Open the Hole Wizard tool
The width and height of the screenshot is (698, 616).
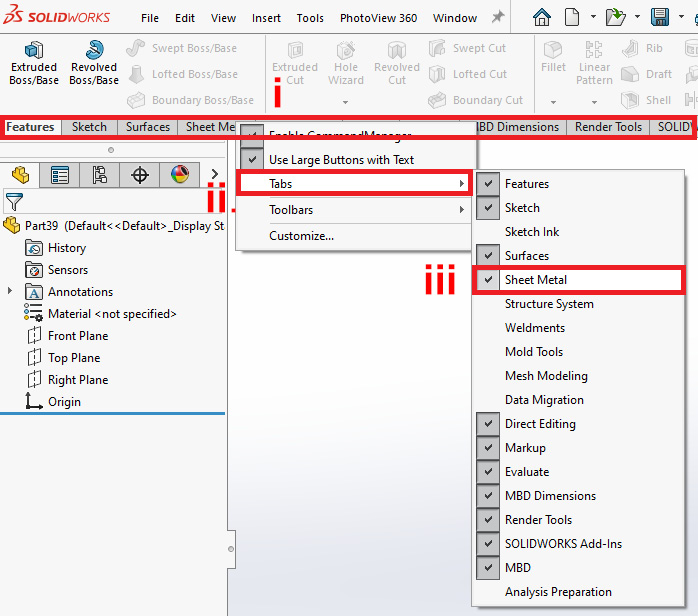click(x=345, y=63)
